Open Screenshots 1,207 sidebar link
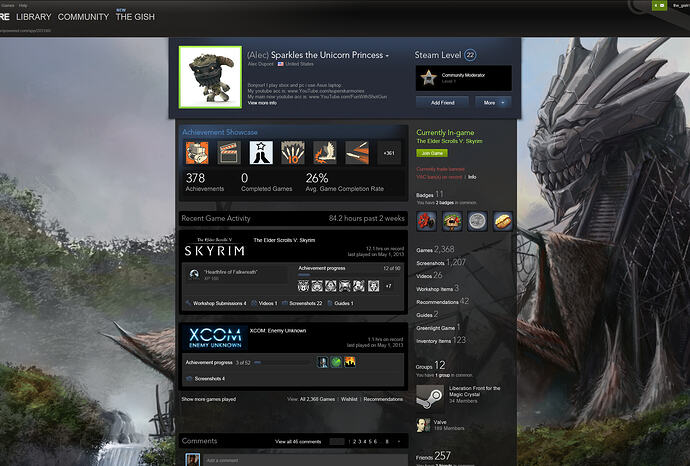 click(x=440, y=262)
